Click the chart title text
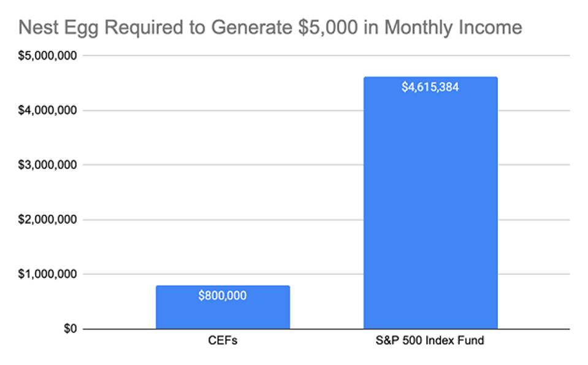Image resolution: width=588 pixels, height=365 pixels. pyautogui.click(x=270, y=28)
